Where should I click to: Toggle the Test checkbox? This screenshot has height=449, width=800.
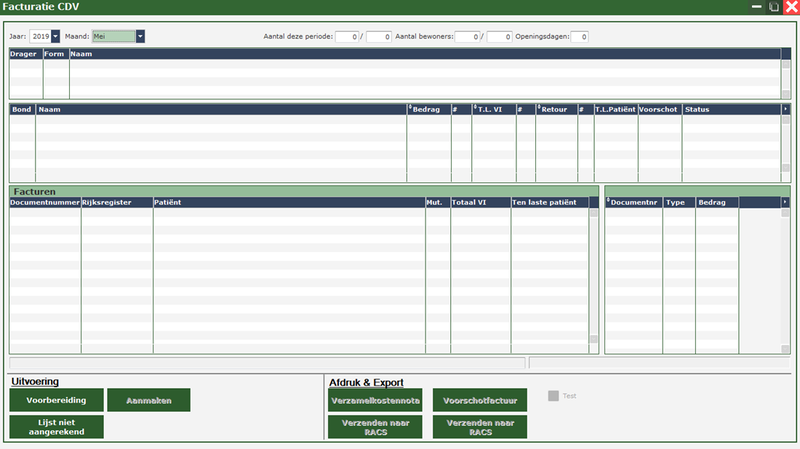click(x=553, y=396)
